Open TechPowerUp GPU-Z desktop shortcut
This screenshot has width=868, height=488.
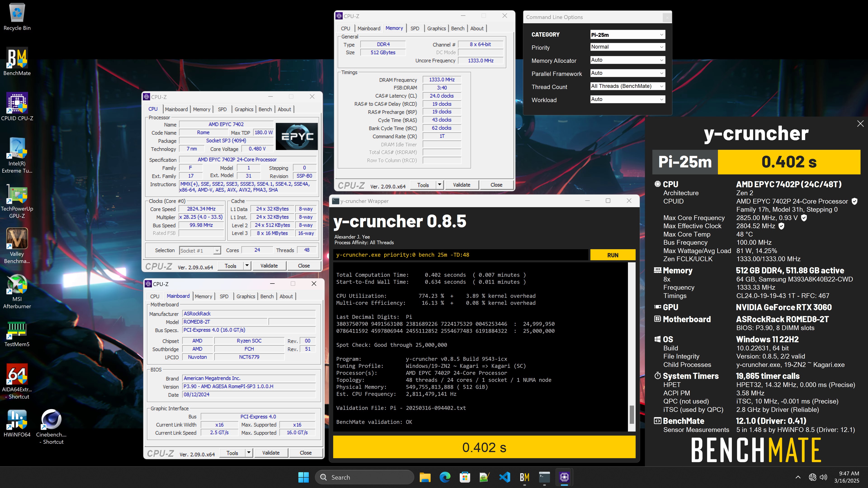(17, 201)
